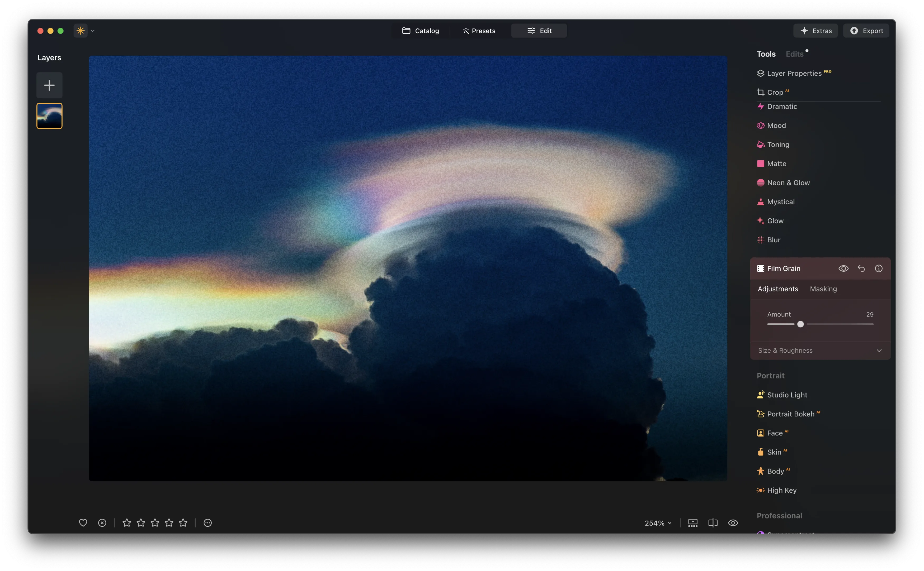The image size is (924, 571).
Task: Click the Amount slider handle
Action: [x=800, y=324]
